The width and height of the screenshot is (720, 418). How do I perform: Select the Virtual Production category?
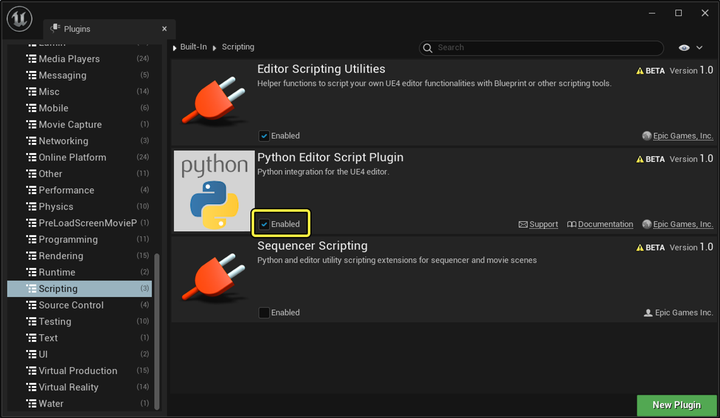(x=79, y=371)
